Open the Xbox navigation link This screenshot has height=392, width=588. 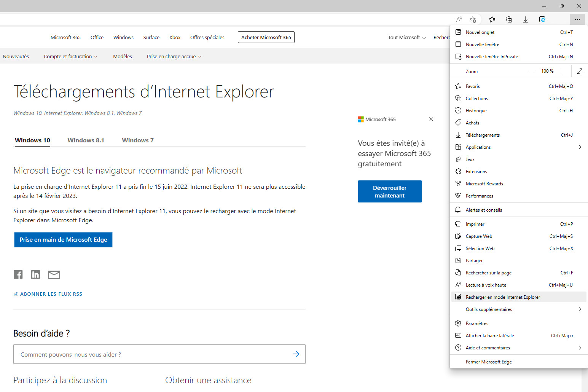click(x=175, y=38)
